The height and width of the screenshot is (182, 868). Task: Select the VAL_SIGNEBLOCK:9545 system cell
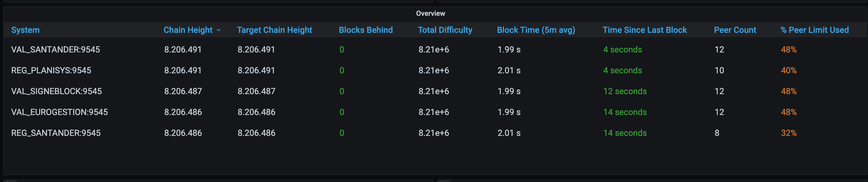pyautogui.click(x=56, y=91)
